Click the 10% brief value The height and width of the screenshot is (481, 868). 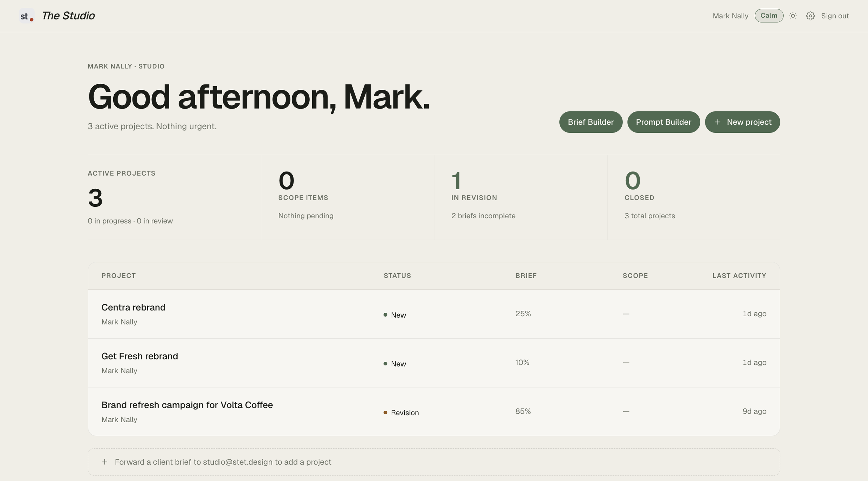click(522, 362)
